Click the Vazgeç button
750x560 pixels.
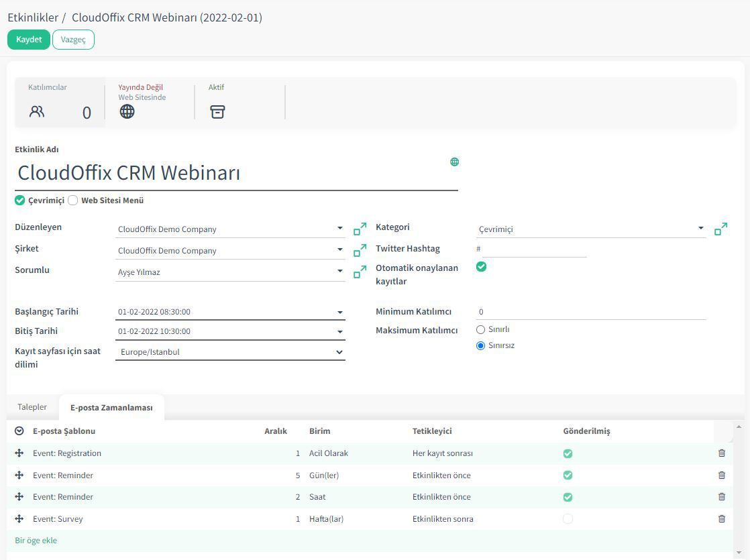click(73, 39)
